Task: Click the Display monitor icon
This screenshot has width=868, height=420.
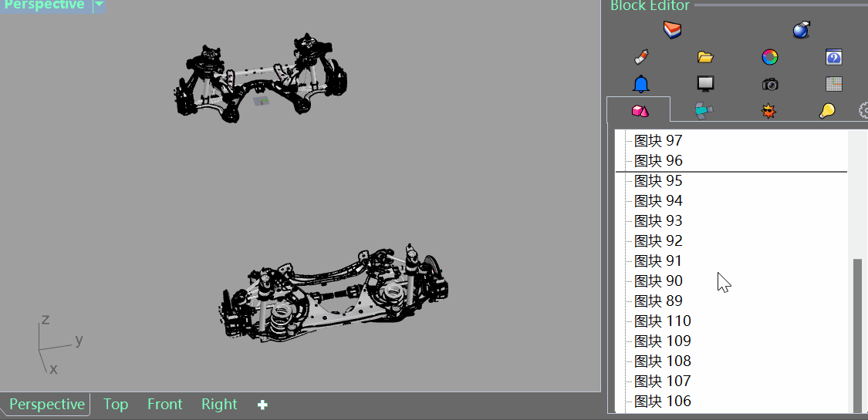Action: click(705, 84)
